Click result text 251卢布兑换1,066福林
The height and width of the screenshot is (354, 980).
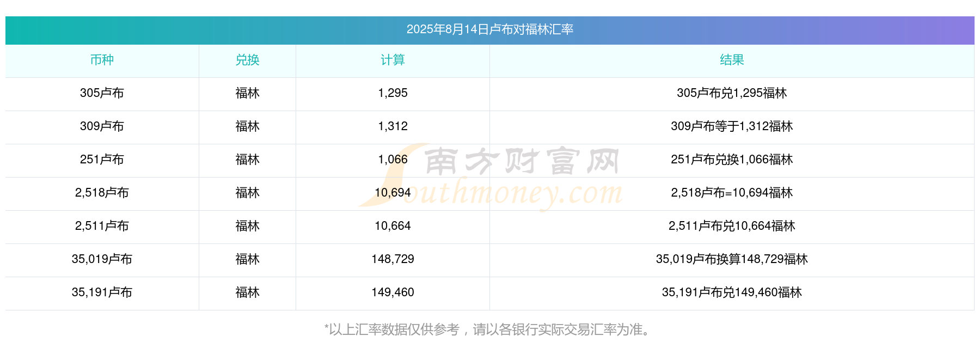click(x=732, y=160)
